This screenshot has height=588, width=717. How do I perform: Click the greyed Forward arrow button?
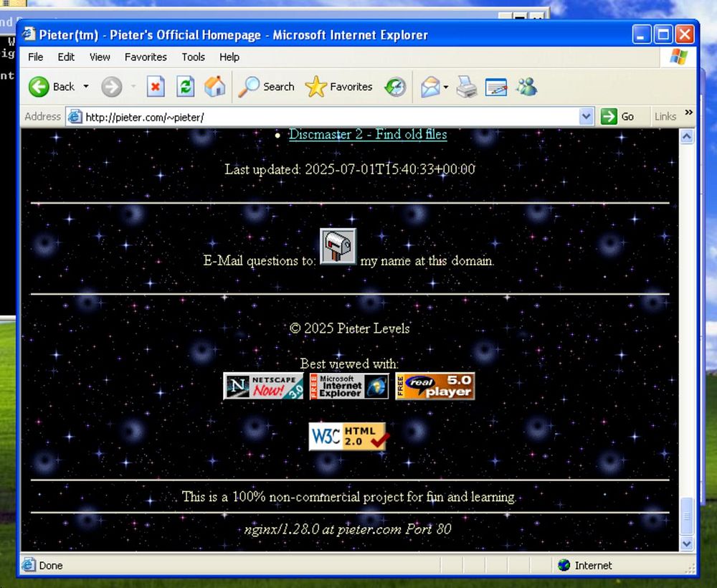click(112, 87)
